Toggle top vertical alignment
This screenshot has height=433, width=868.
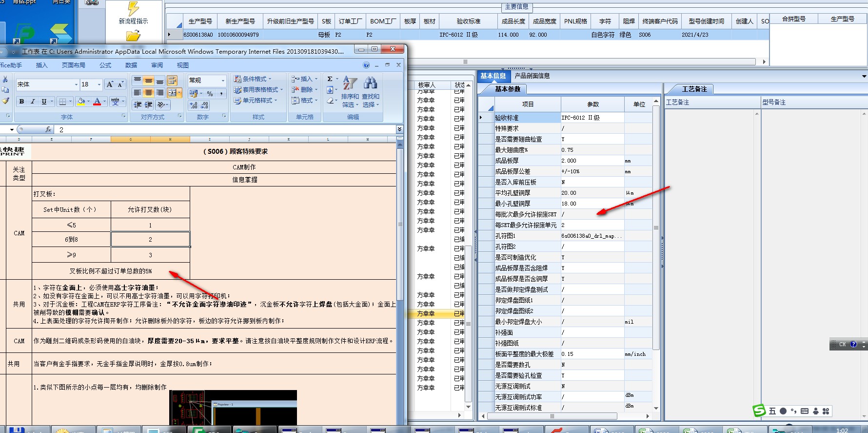pos(138,81)
